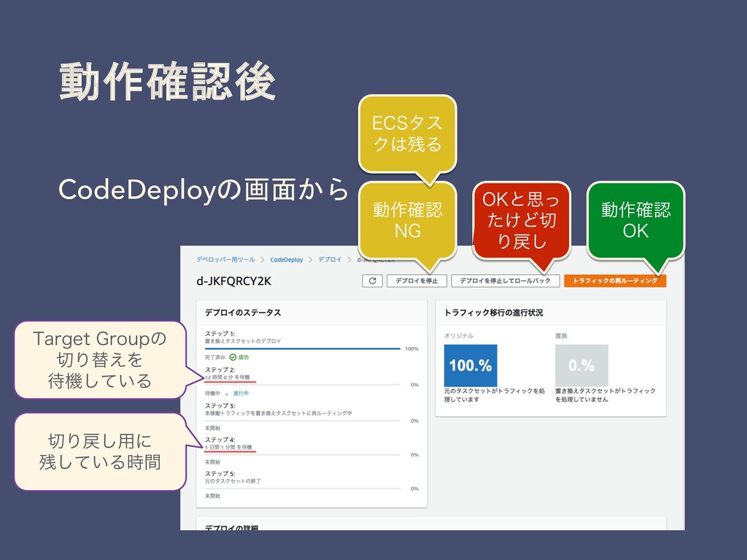Click the ステップ 4: label
The height and width of the screenshot is (560, 747).
[x=220, y=440]
